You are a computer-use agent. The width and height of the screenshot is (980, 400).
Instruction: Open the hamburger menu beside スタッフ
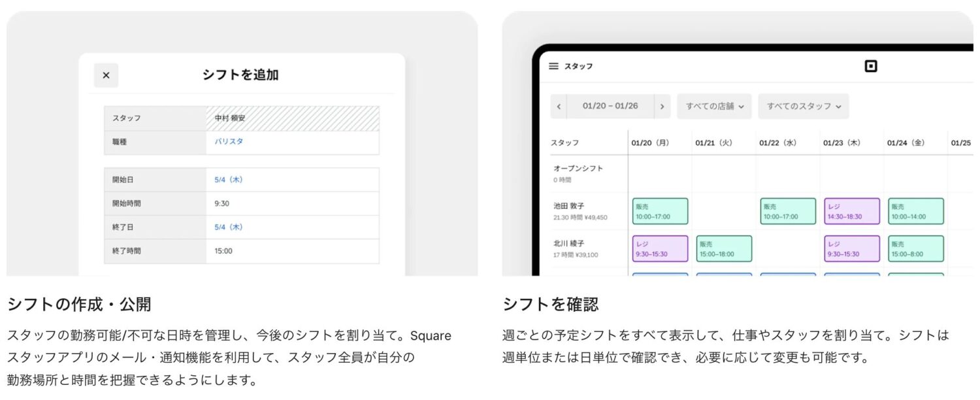[x=553, y=66]
